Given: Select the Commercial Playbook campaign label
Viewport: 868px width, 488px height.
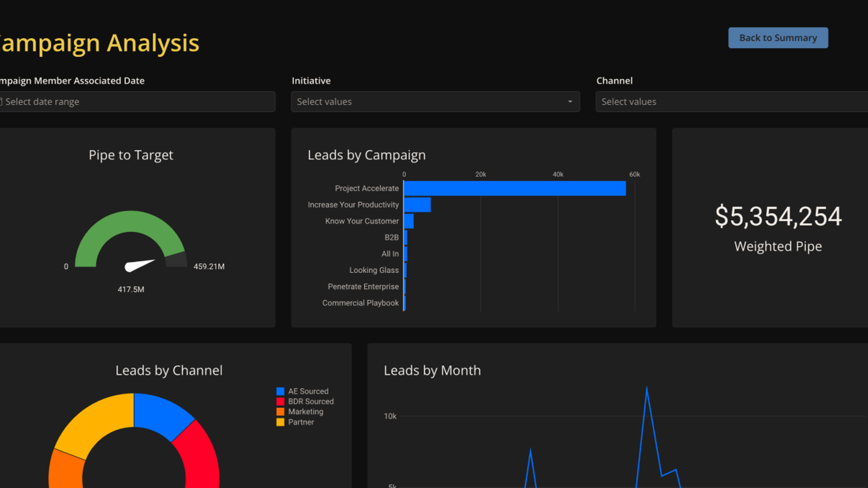Looking at the screenshot, I should (x=360, y=303).
